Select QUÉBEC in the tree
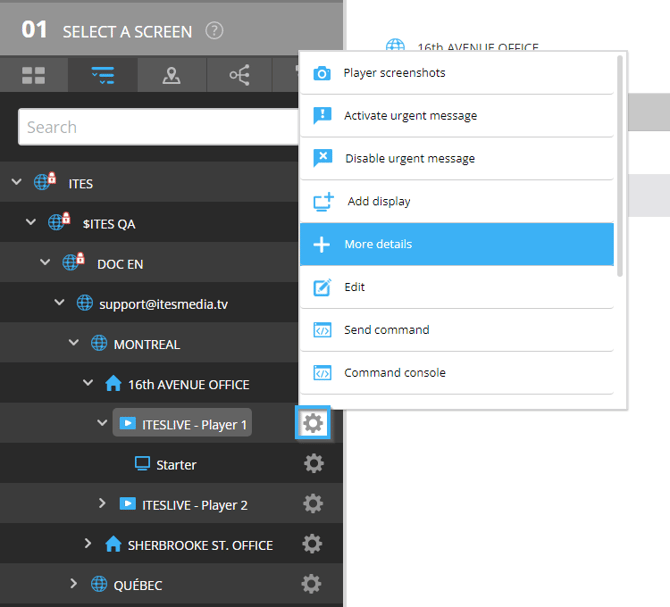The image size is (670, 607). click(x=138, y=585)
